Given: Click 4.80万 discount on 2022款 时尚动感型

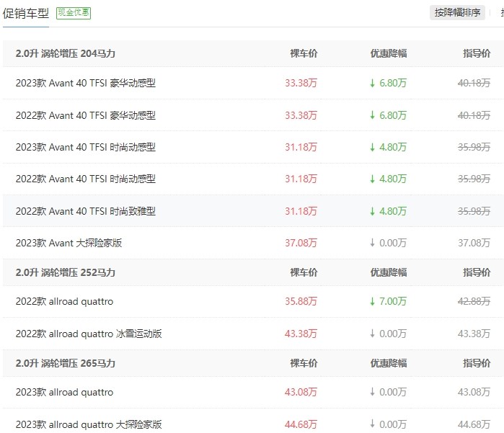Looking at the screenshot, I should [389, 179].
